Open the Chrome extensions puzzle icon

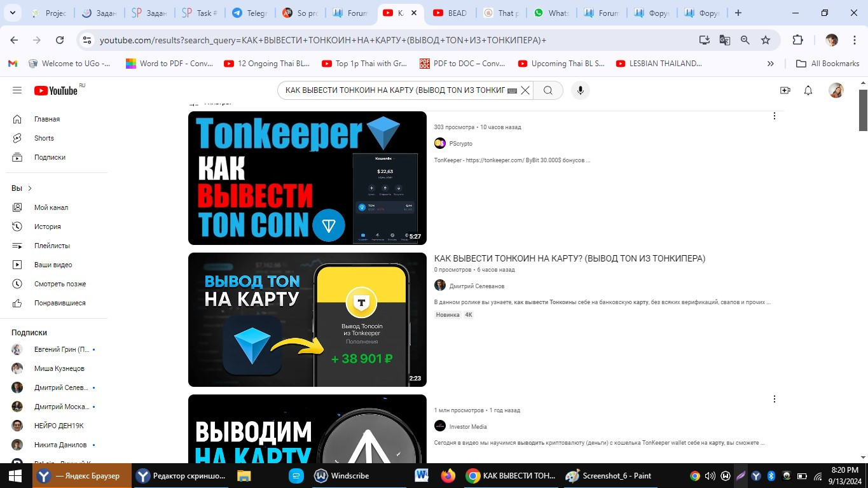797,40
